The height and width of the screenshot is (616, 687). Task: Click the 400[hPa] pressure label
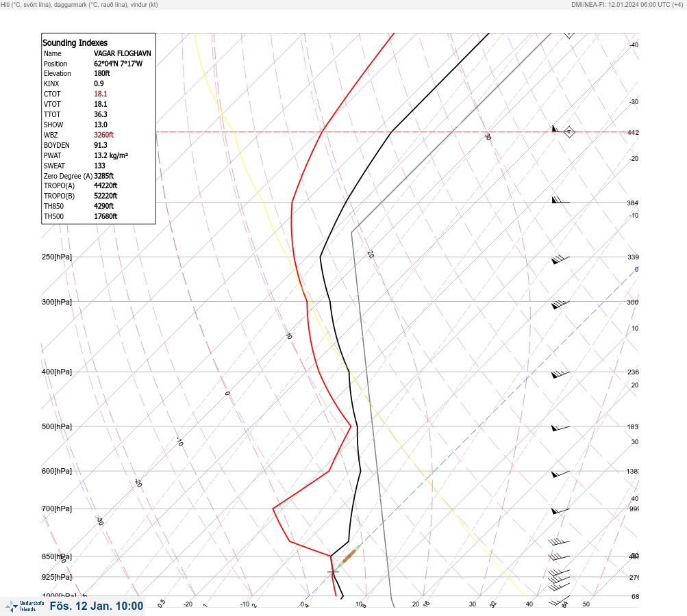coord(57,372)
